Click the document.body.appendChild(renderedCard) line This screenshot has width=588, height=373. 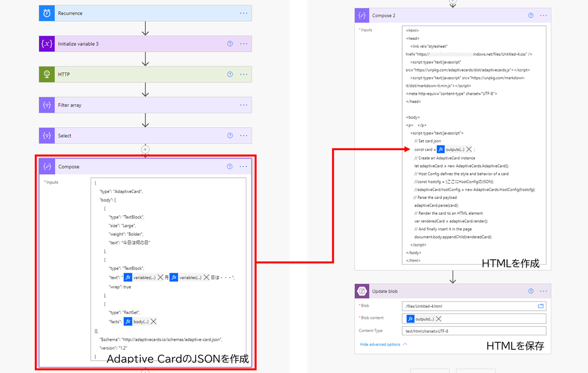[x=453, y=237]
